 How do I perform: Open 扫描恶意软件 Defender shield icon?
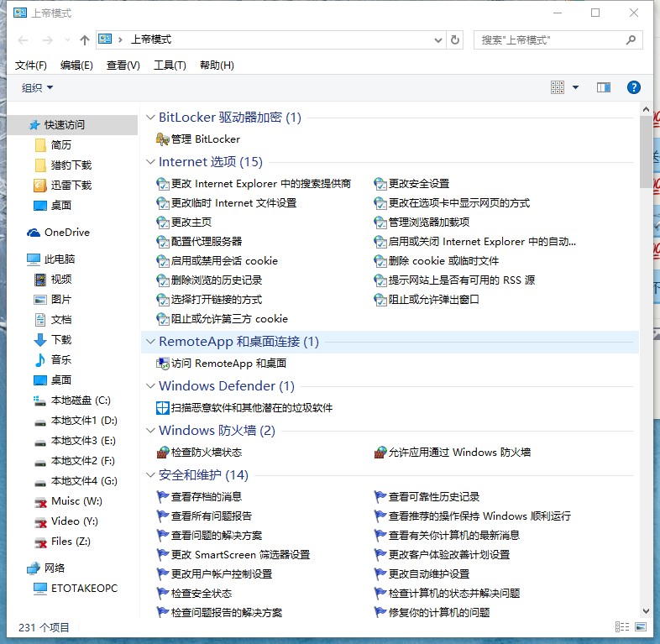(x=162, y=408)
